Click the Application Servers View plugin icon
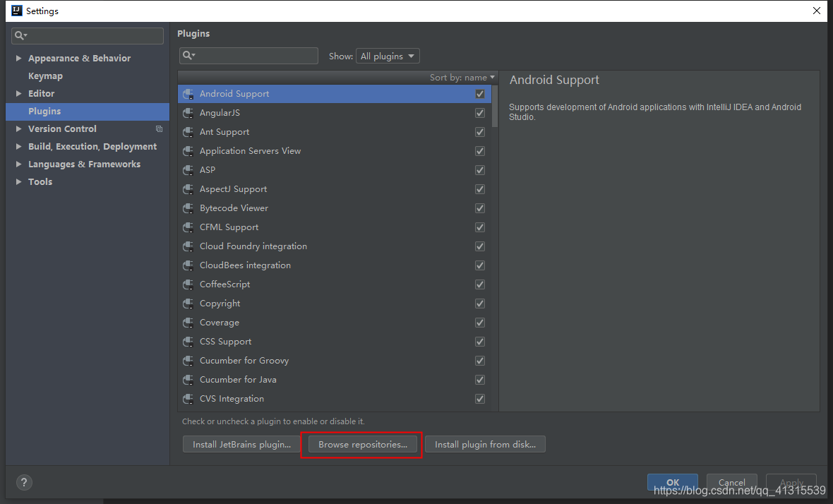Screen dimensions: 833x504 pos(188,151)
